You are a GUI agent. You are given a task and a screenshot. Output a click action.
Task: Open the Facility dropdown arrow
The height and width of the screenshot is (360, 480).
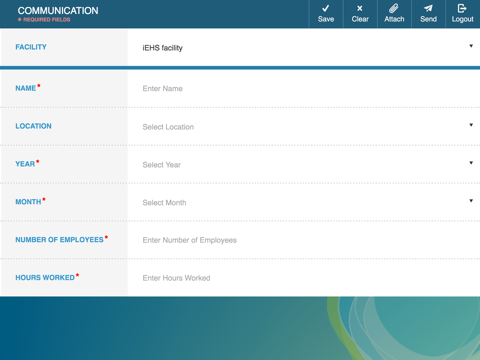(x=471, y=46)
